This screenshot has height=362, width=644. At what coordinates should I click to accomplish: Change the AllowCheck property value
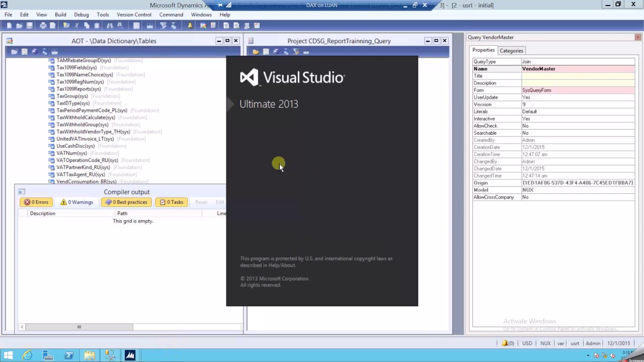coord(578,126)
